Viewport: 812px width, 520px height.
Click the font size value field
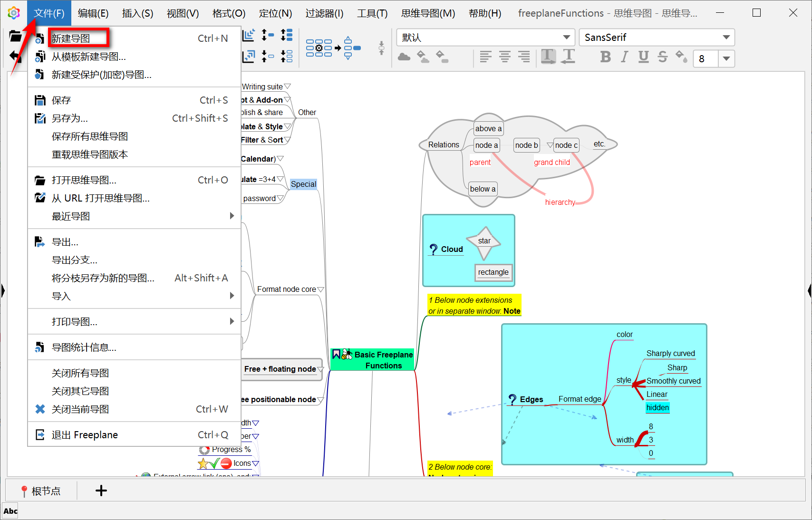point(706,59)
